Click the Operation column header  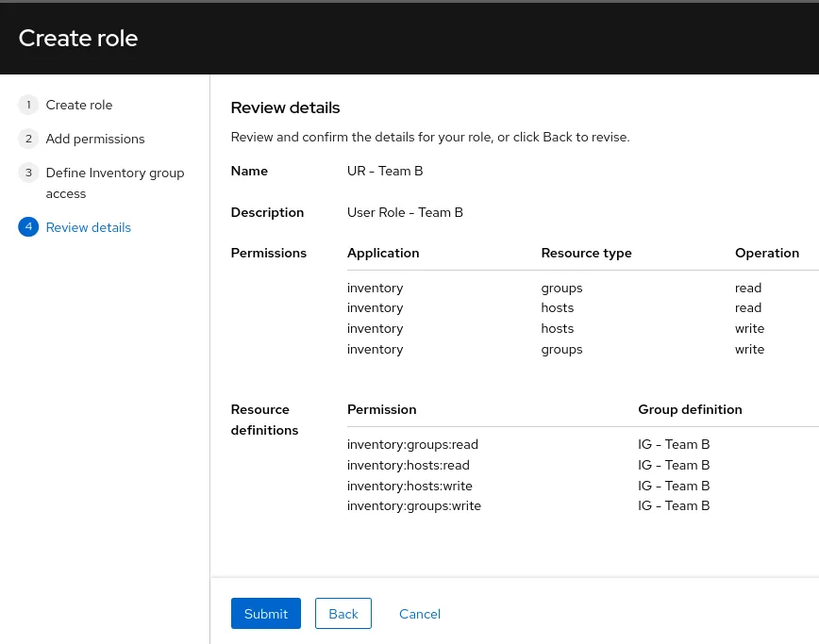click(767, 253)
